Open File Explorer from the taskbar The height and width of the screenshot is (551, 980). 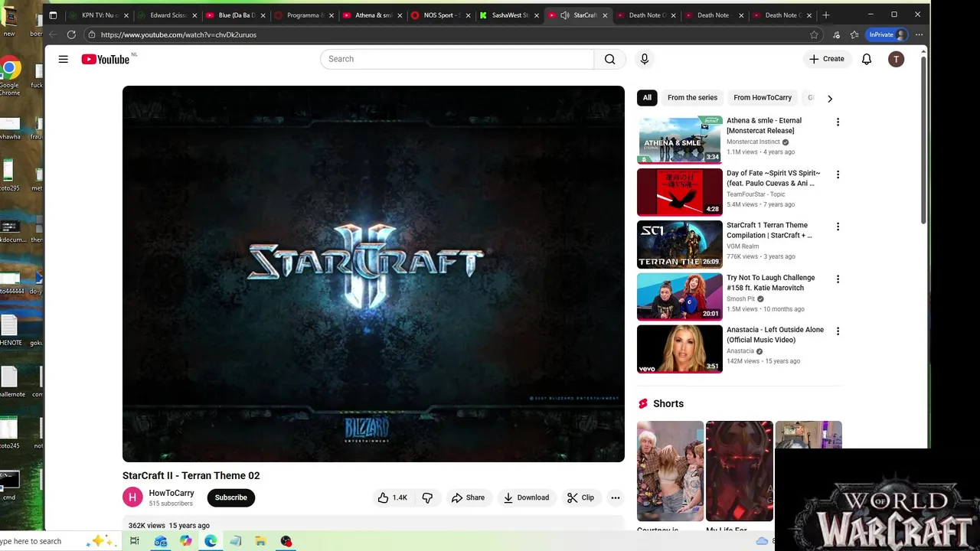point(260,541)
